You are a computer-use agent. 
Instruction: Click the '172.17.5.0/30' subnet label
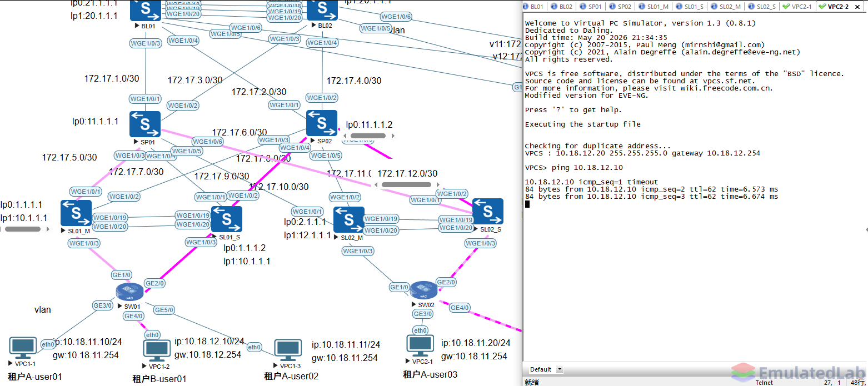69,157
